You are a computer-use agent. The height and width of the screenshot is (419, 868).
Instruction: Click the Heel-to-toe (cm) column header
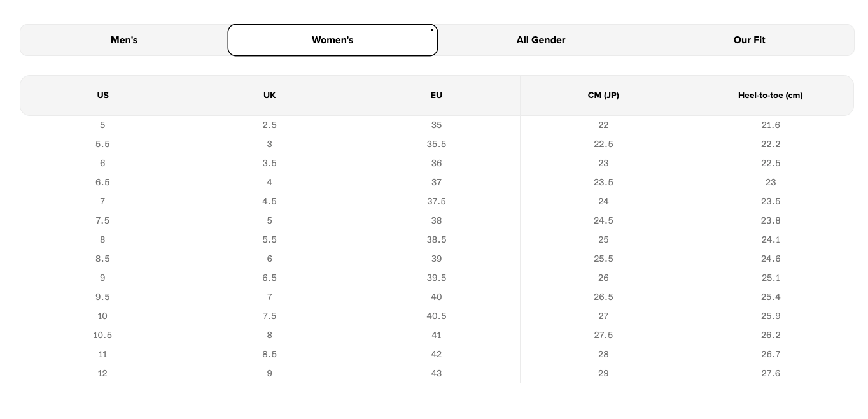pos(770,96)
